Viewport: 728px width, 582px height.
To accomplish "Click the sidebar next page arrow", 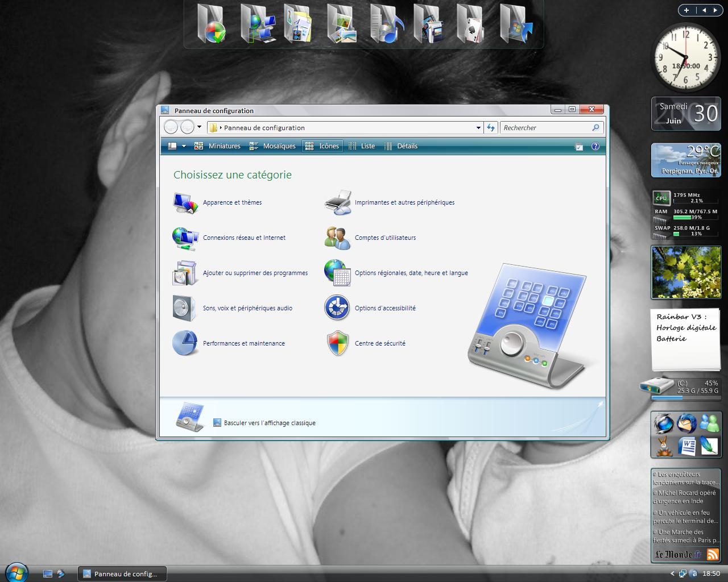I will point(714,10).
